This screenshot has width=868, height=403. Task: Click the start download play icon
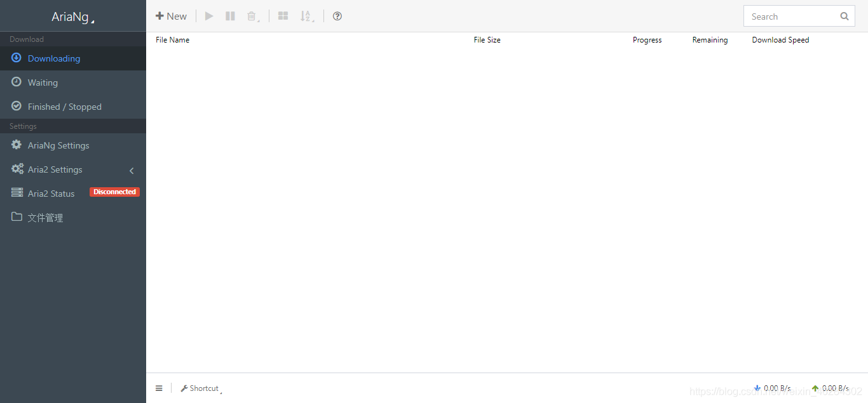(x=209, y=17)
